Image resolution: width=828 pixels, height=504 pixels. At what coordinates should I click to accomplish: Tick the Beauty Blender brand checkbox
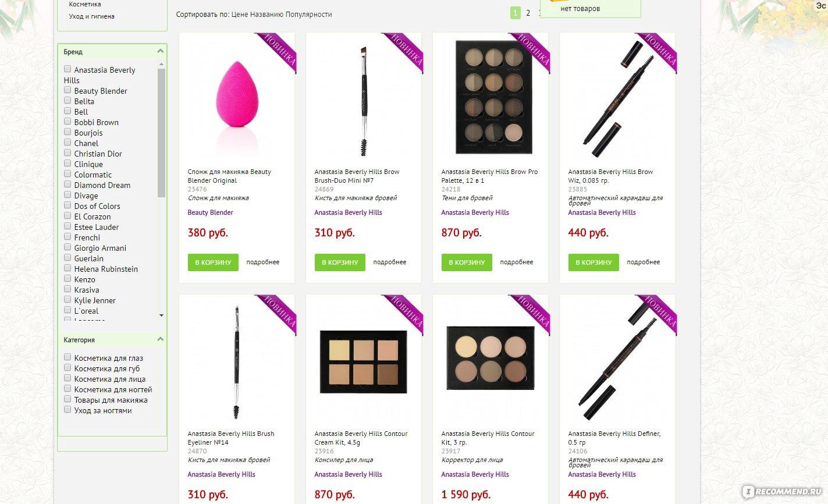(67, 90)
